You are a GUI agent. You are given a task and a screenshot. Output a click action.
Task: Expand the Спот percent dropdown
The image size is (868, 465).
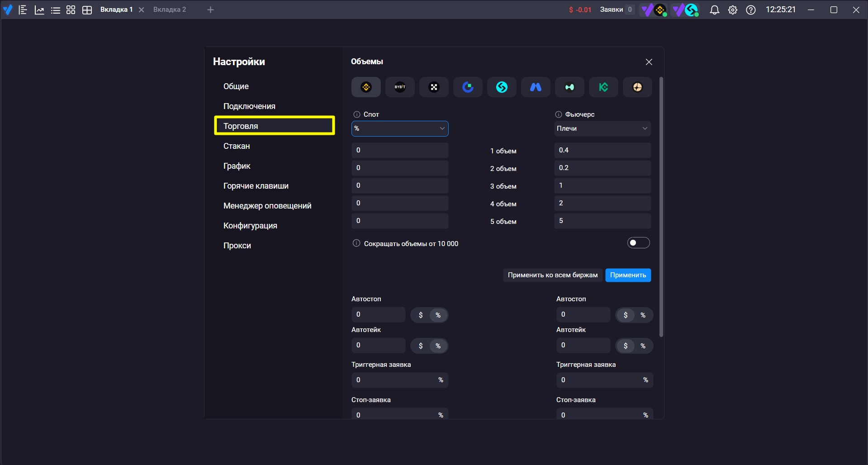tap(400, 128)
